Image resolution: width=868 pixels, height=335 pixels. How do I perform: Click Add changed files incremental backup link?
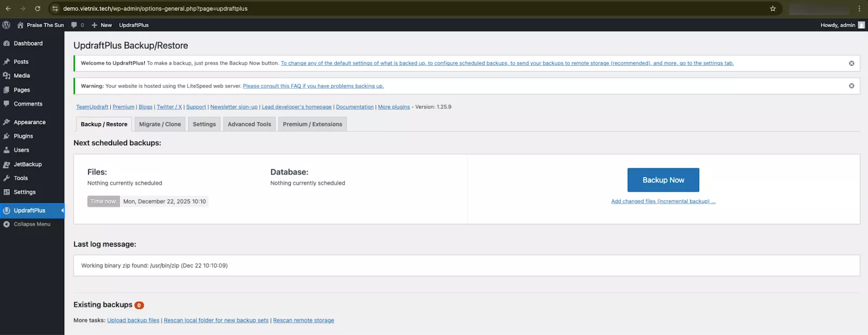click(663, 201)
